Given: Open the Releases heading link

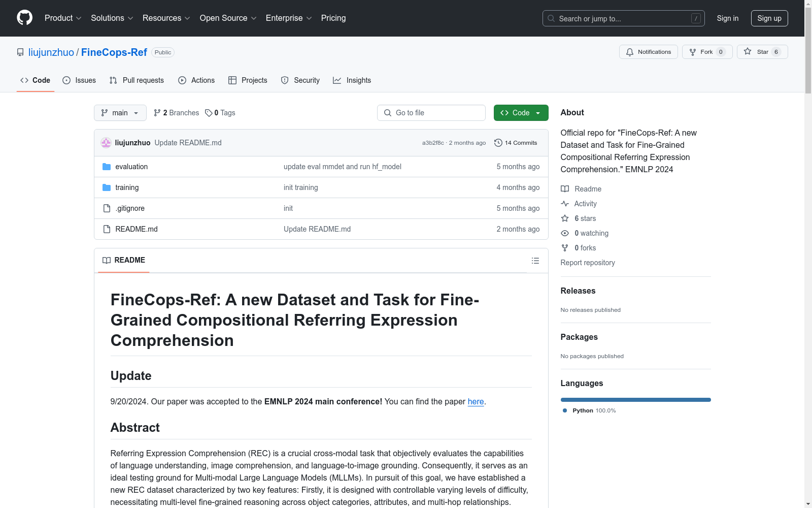Looking at the screenshot, I should [x=578, y=291].
